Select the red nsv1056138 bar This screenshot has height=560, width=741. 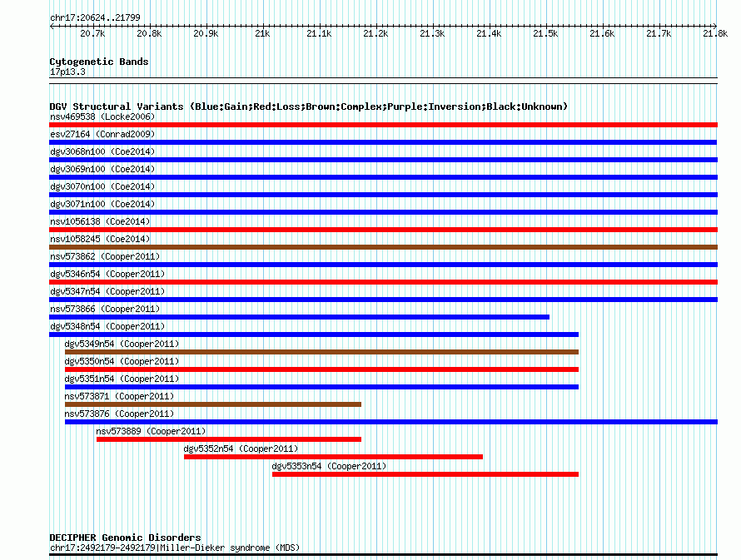click(383, 230)
